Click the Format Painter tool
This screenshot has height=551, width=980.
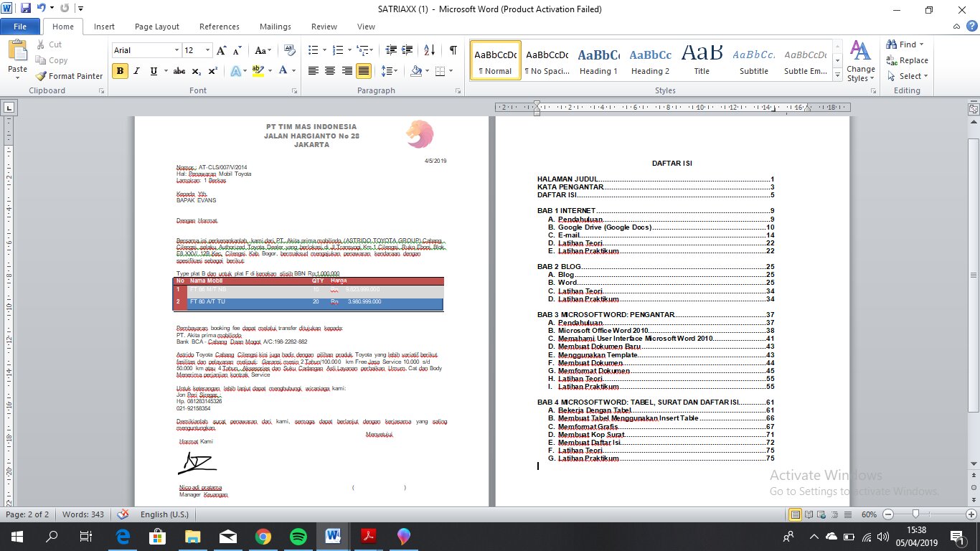pos(70,76)
